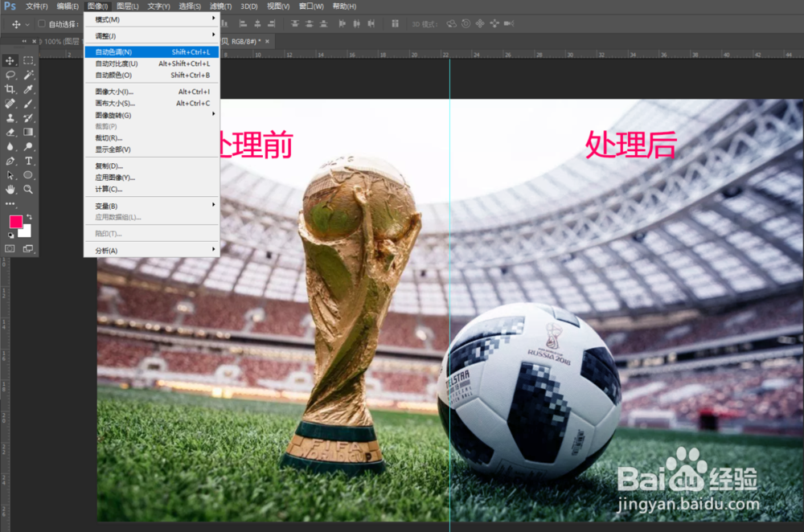Toggle Quick Mask mode

10,248
